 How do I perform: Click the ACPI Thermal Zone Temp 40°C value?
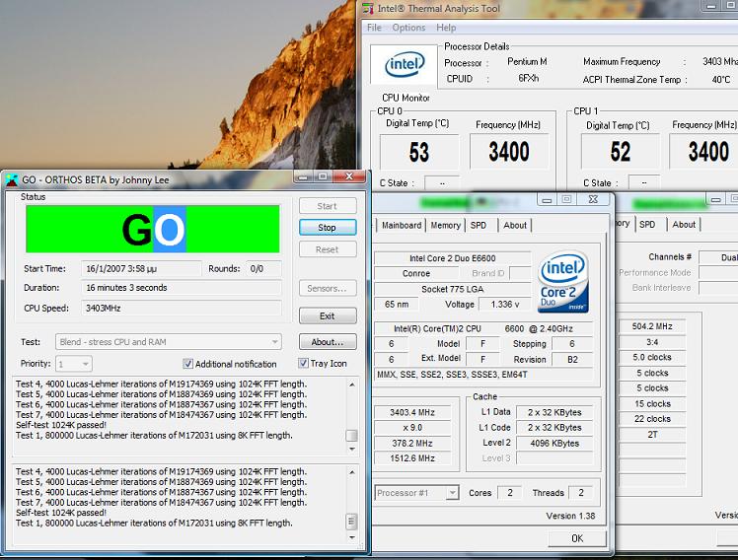(721, 80)
